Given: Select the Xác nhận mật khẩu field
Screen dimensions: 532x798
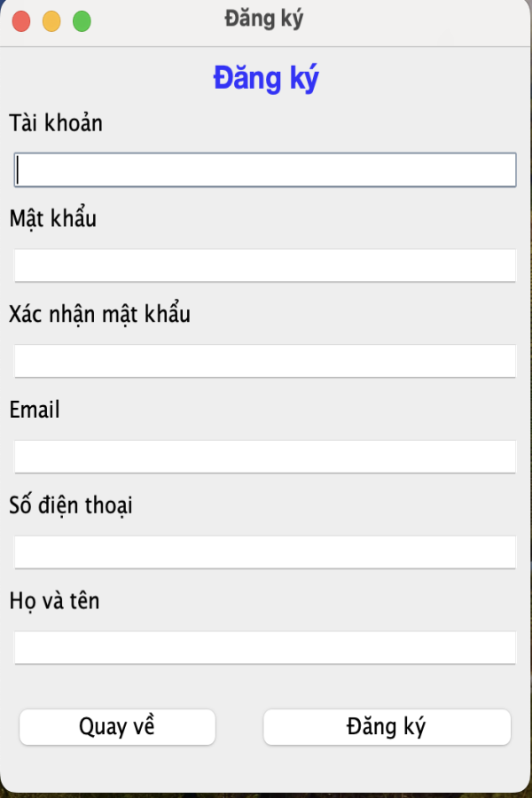Looking at the screenshot, I should pyautogui.click(x=265, y=361).
